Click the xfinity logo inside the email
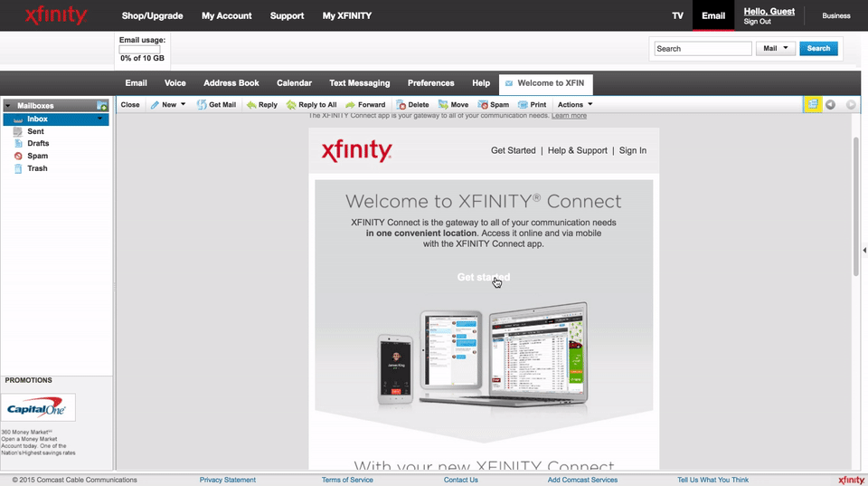 pyautogui.click(x=356, y=150)
